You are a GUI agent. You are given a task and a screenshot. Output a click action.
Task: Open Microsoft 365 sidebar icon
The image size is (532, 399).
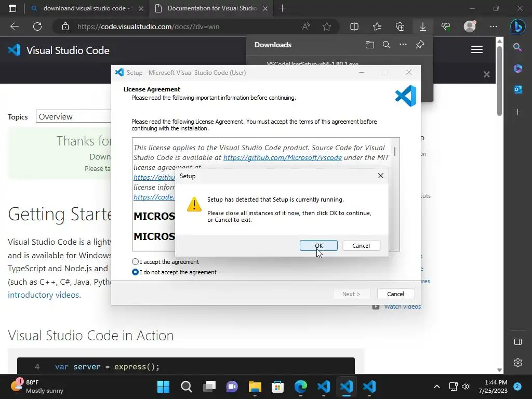coord(518,69)
